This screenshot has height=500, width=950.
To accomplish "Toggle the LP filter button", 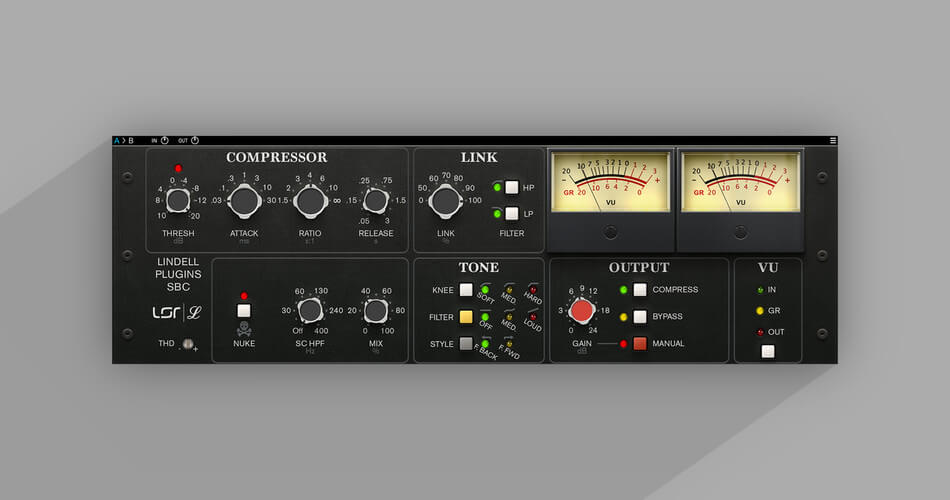I will [x=512, y=213].
